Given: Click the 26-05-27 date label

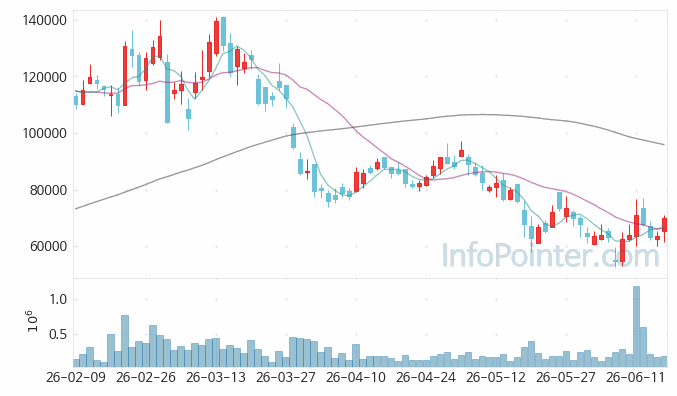Looking at the screenshot, I should click(566, 377).
